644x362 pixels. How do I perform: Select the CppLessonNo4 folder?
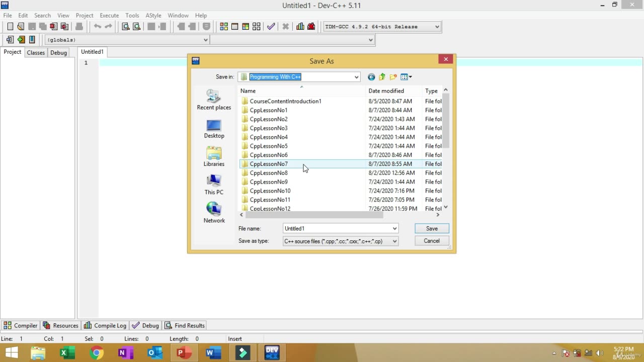point(269,137)
